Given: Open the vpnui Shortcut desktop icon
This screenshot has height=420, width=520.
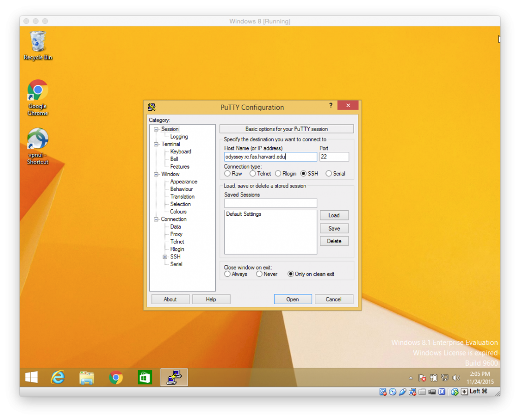Looking at the screenshot, I should tap(38, 146).
